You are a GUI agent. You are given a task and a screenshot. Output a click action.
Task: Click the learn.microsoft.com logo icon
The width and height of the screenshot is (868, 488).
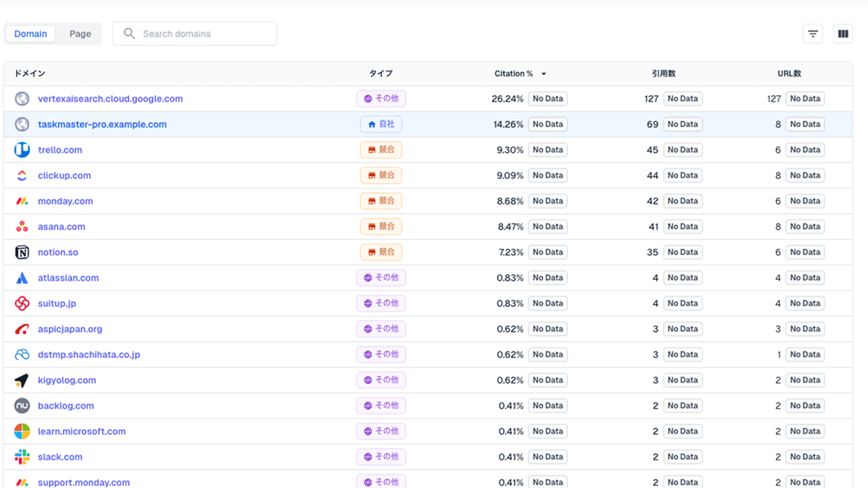tap(22, 432)
